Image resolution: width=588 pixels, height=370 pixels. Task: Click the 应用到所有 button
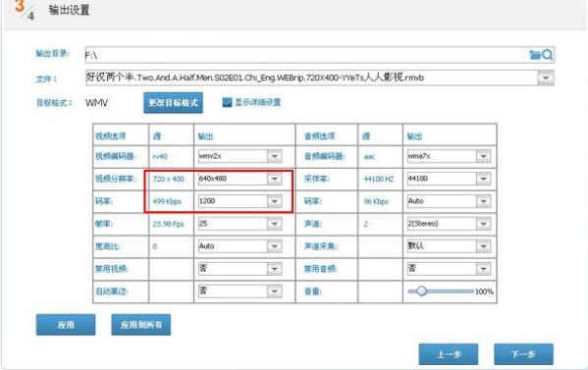(x=141, y=325)
